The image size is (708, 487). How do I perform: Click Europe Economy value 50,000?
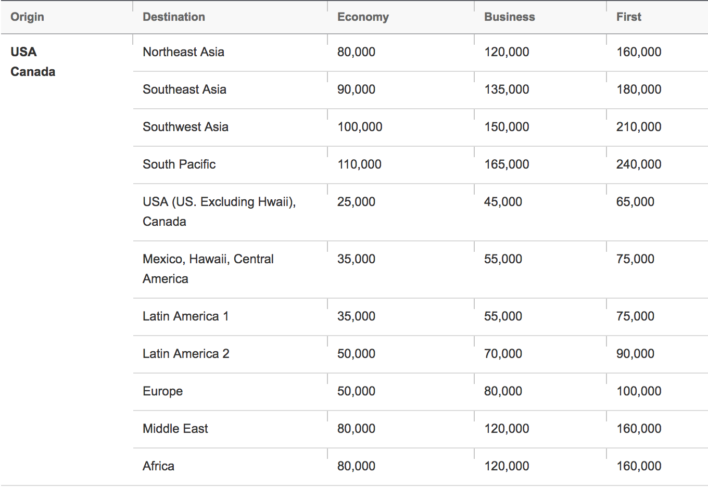[356, 391]
